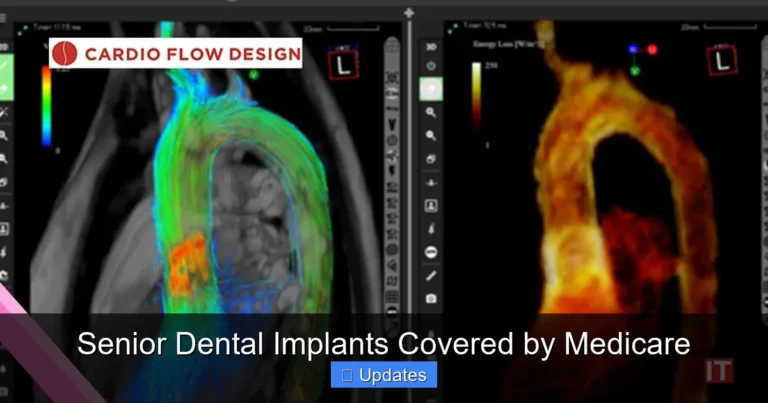Click the upper magnifier icon in right panel toolbar

pyautogui.click(x=431, y=113)
